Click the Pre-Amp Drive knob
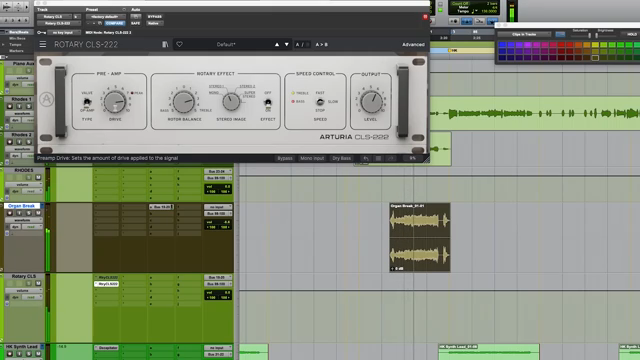Screen dimensions: 640x360 coord(115,102)
